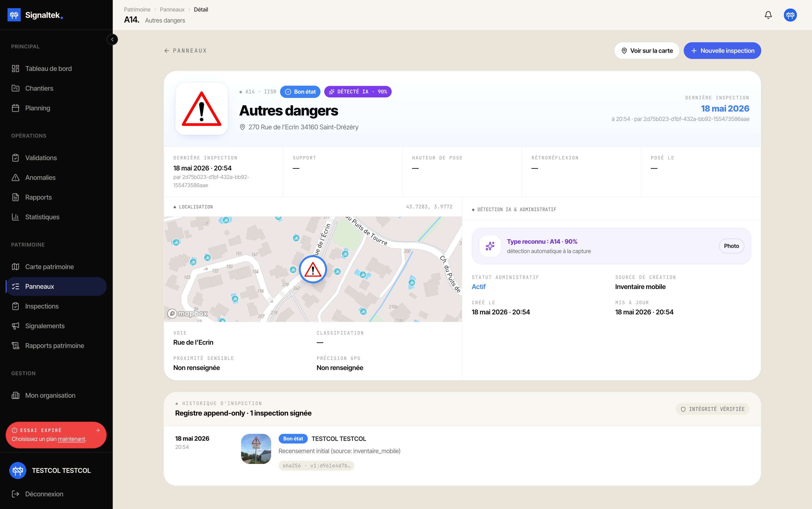Click 'Rue de l'Ecrin' voie value

[193, 342]
